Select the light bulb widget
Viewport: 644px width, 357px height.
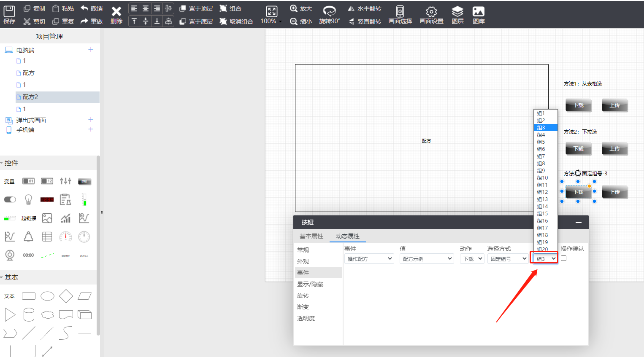[x=28, y=199]
